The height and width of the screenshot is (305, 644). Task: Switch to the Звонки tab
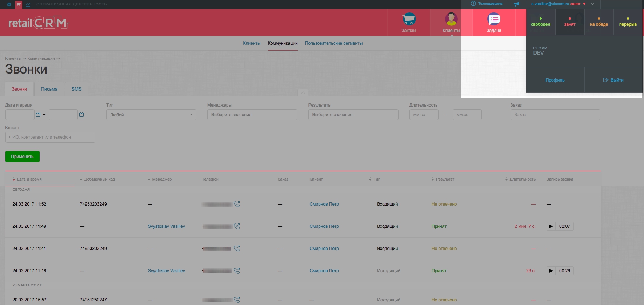tap(19, 89)
